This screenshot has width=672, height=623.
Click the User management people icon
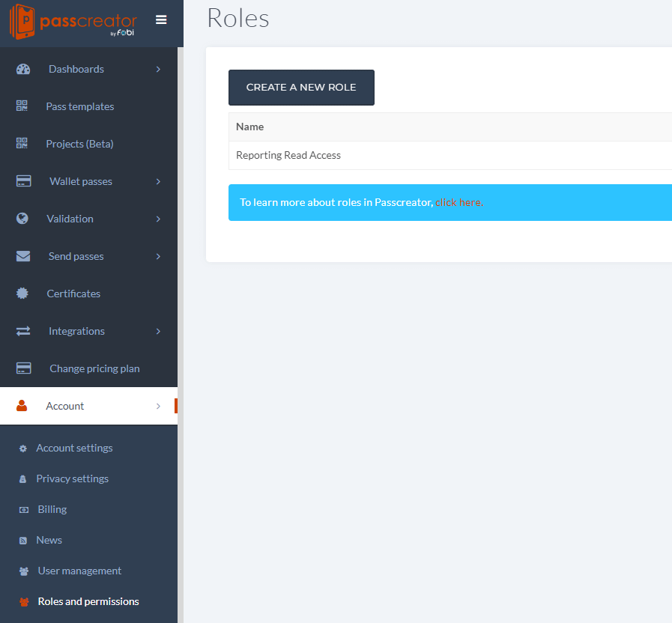[x=24, y=571]
